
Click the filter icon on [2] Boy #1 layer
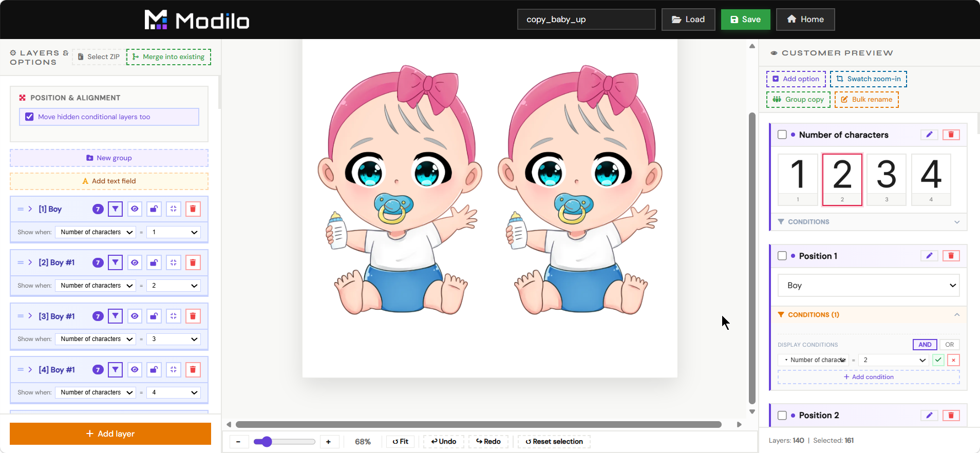pyautogui.click(x=116, y=262)
